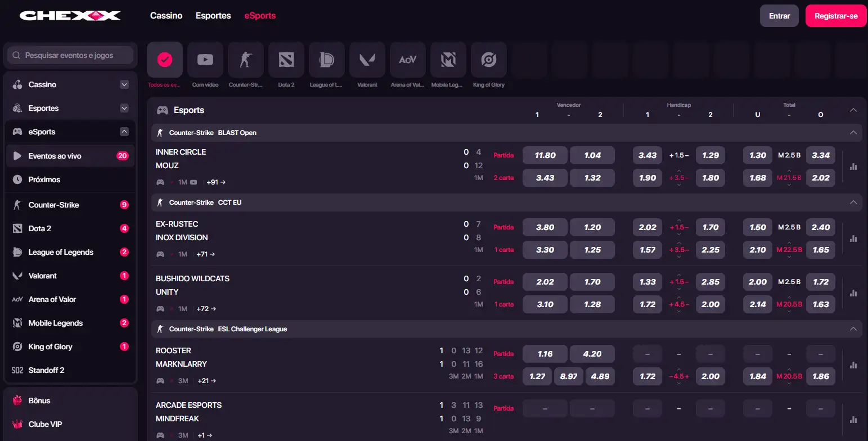This screenshot has width=868, height=441.
Task: Select the 'Todos os eventos' checkmark filter
Action: click(165, 60)
